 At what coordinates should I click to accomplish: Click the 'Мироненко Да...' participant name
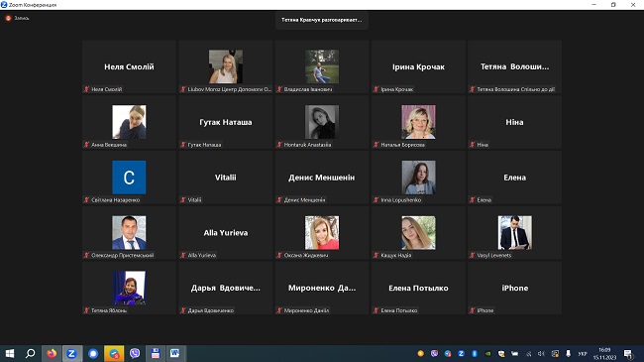tap(322, 288)
